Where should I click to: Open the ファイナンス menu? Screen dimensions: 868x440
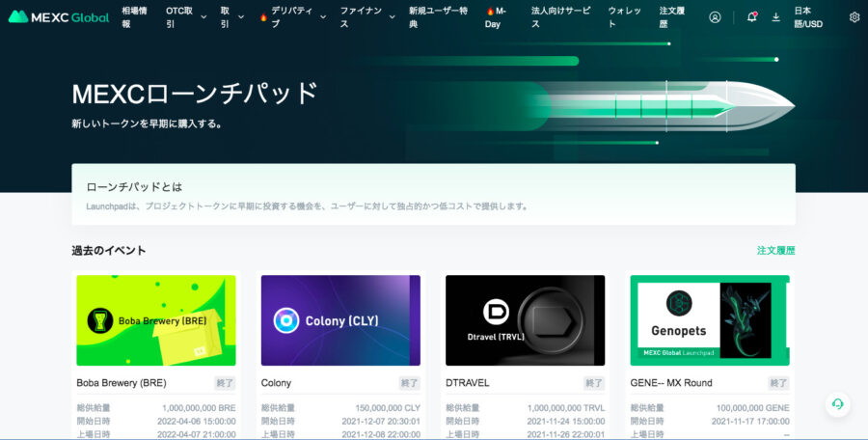tap(361, 17)
